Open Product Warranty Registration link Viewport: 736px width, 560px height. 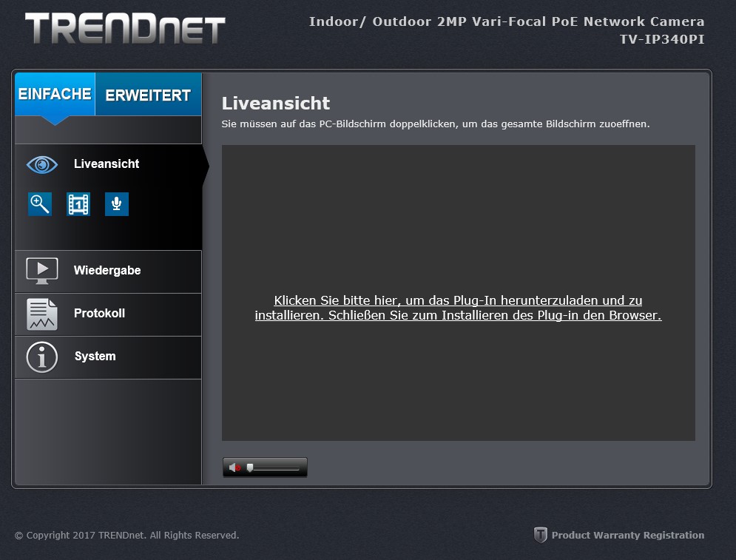627,535
